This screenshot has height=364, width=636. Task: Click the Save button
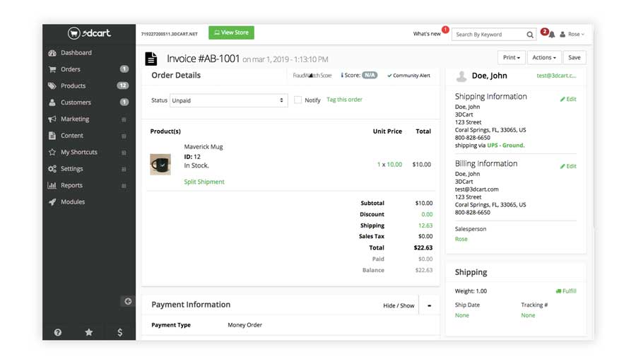tap(574, 58)
